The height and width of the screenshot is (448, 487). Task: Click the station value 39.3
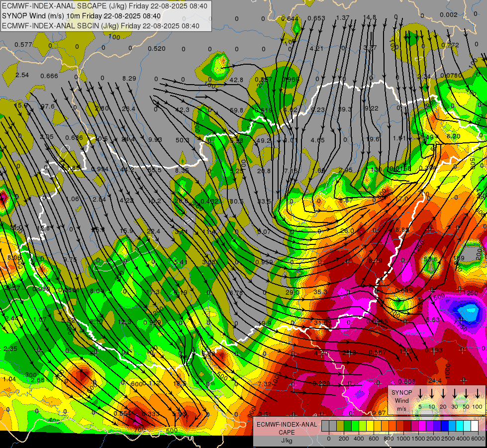[x=345, y=109]
